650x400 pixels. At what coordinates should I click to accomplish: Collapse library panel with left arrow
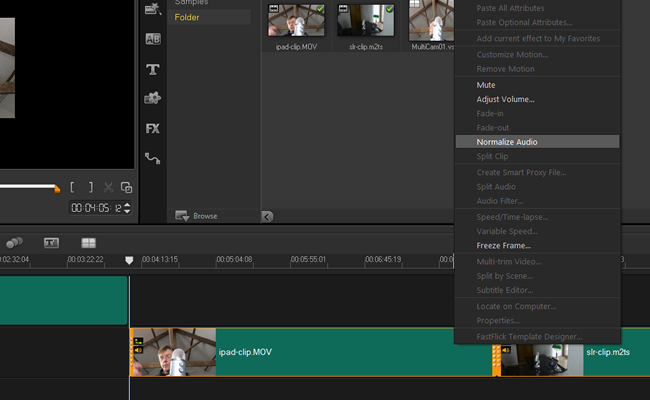267,216
